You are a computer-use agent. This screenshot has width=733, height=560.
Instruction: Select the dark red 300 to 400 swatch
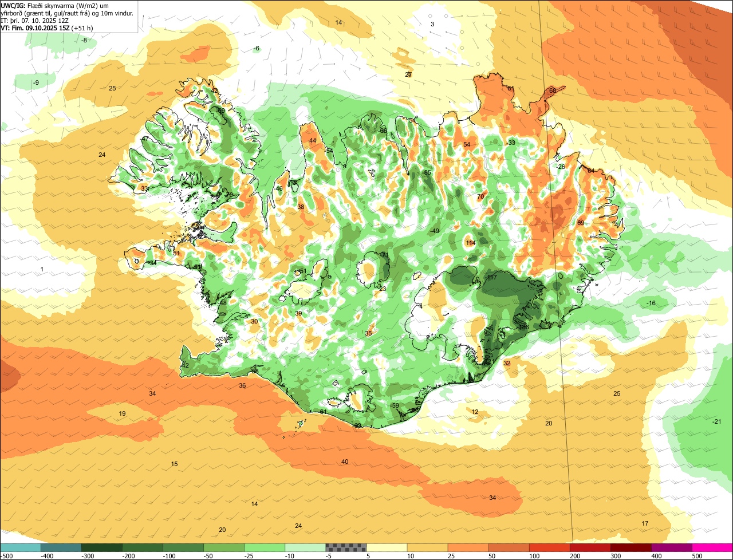coord(630,547)
